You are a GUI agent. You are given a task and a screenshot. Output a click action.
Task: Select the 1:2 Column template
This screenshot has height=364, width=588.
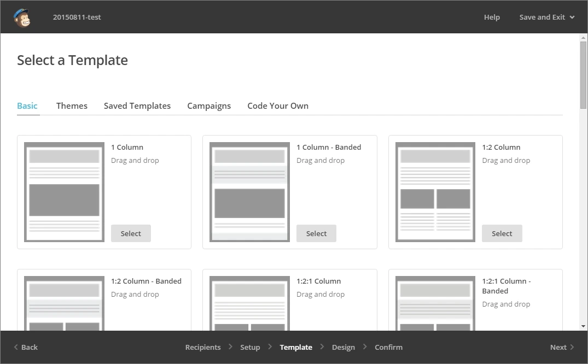[x=502, y=233]
